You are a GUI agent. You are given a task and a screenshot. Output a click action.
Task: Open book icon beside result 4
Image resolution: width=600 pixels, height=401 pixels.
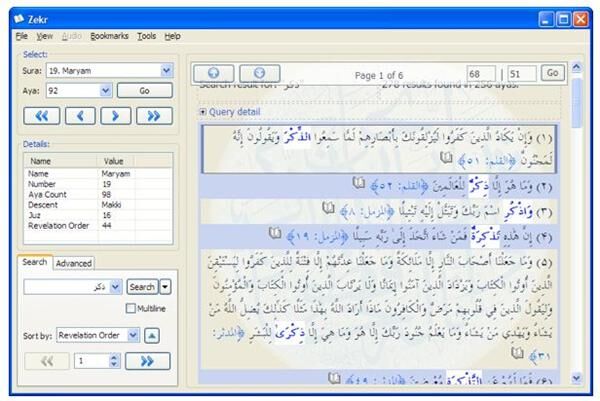[x=275, y=234]
